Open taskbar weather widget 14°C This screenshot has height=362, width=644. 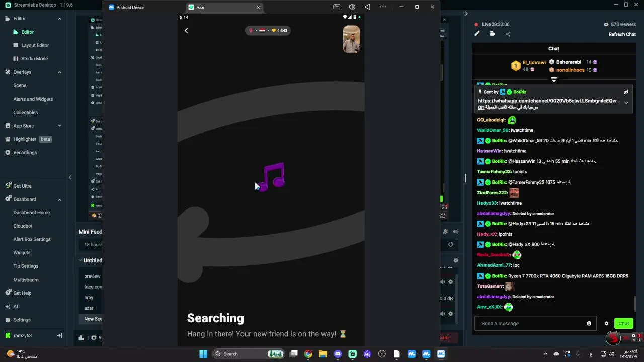tap(23, 354)
